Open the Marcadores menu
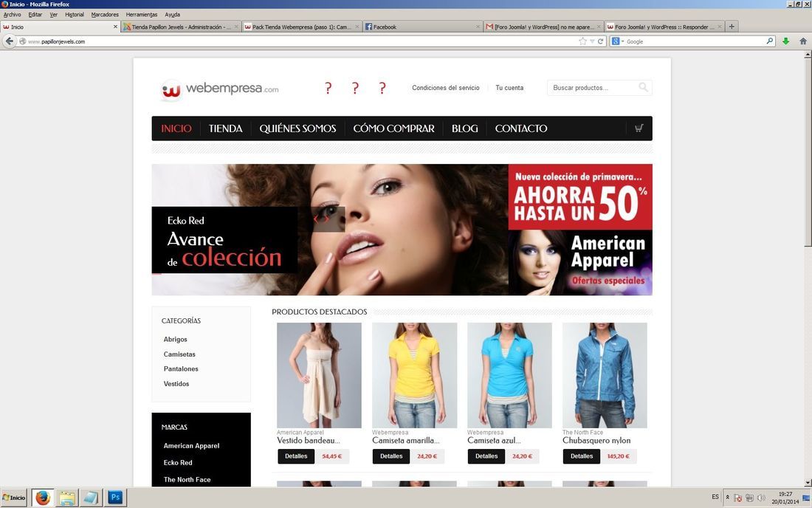Viewport: 812px width, 508px height. (x=105, y=15)
